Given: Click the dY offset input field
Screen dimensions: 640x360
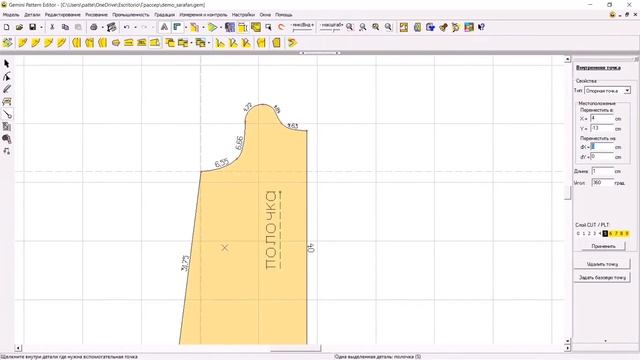Looking at the screenshot, I should click(x=602, y=156).
